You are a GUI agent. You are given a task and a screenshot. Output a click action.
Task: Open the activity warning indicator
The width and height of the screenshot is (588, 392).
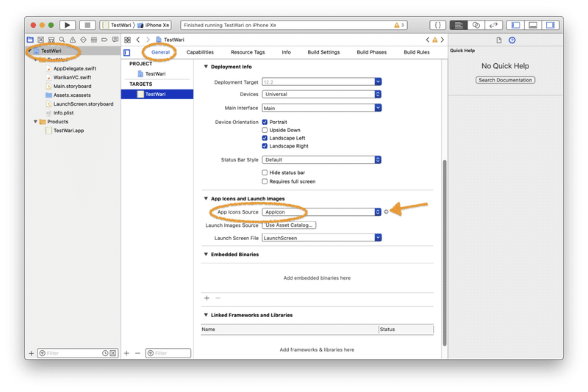pyautogui.click(x=398, y=25)
